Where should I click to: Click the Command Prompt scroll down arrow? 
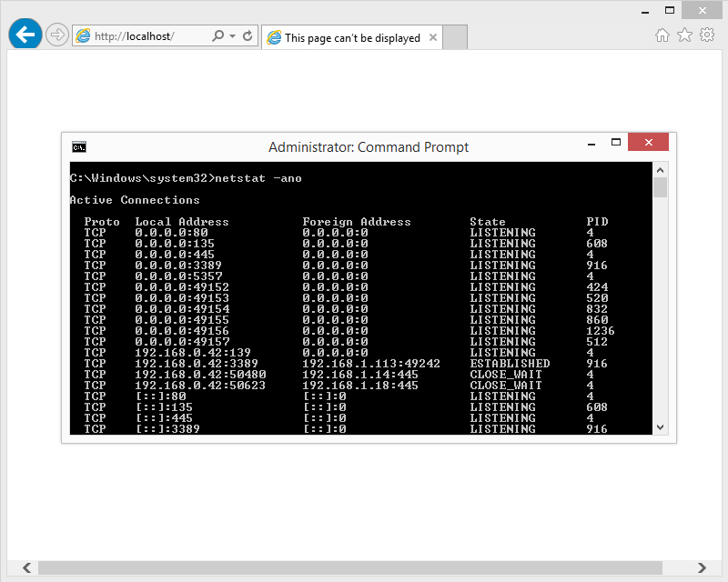coord(661,427)
